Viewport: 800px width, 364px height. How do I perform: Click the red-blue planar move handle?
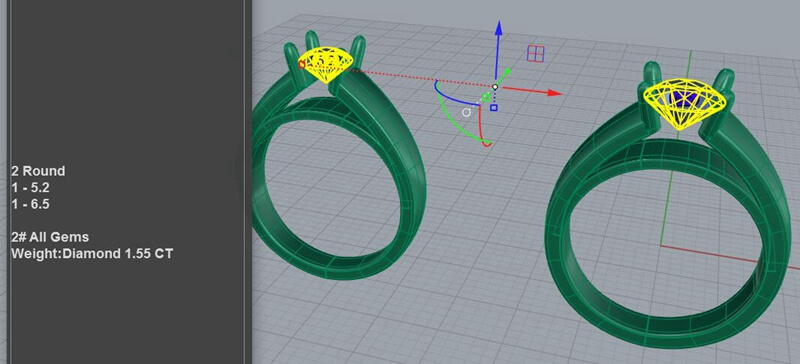(x=536, y=54)
